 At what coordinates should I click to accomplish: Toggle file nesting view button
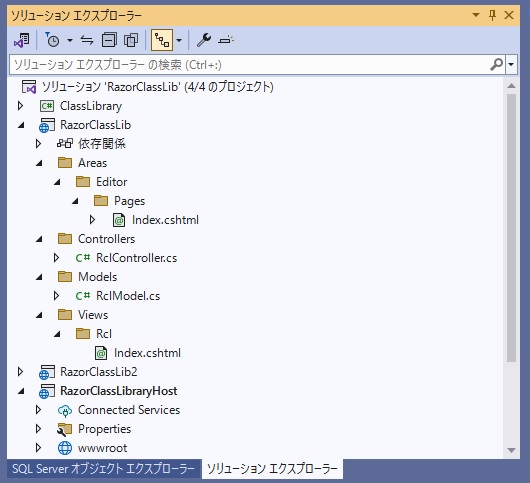[x=162, y=40]
